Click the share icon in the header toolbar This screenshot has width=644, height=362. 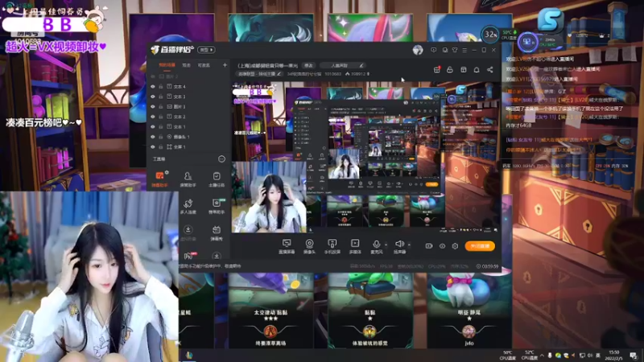point(490,70)
